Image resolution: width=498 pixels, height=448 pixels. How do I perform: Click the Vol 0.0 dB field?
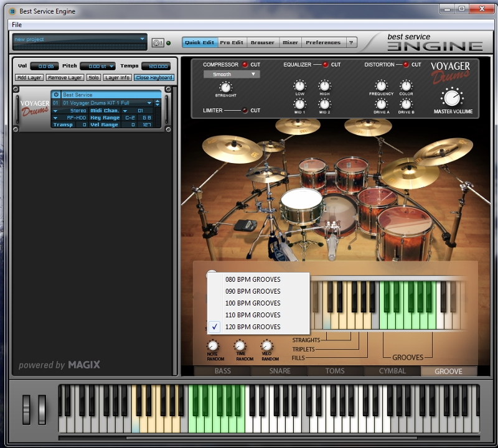tap(44, 66)
